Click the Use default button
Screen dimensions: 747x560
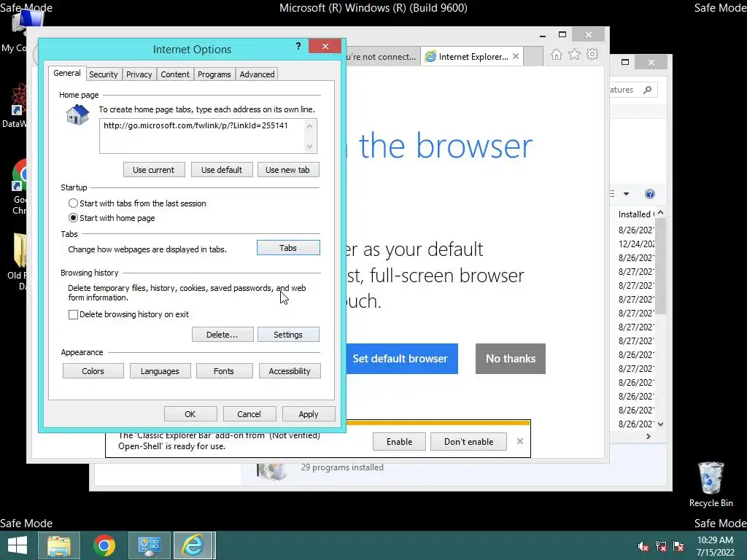click(x=222, y=170)
